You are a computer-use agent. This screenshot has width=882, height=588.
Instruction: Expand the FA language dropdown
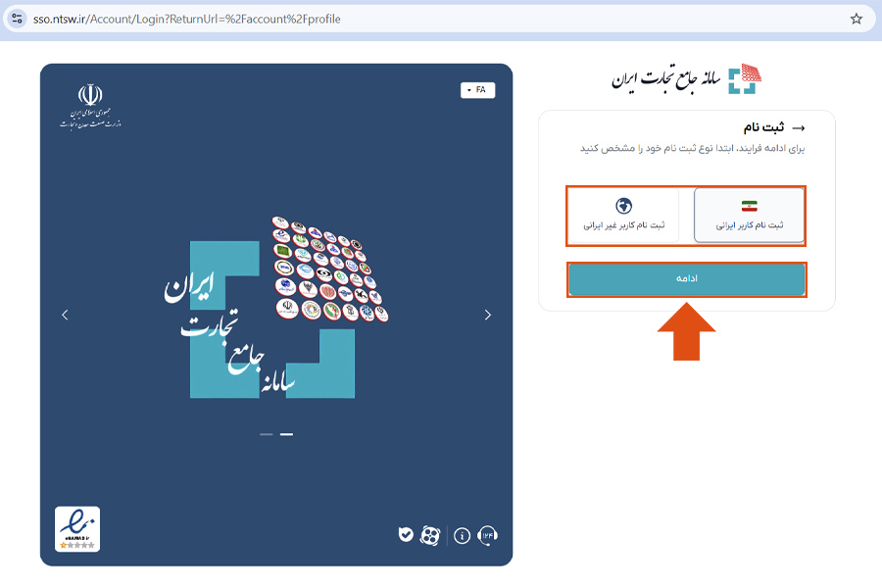coord(477,90)
